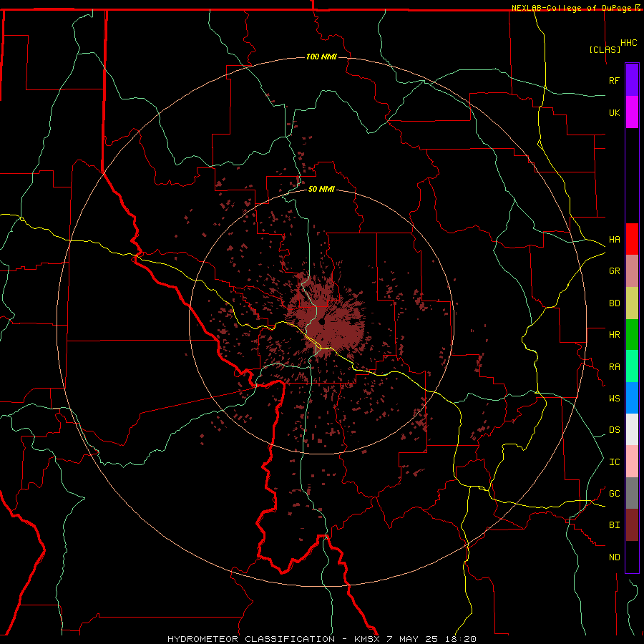Click the 'IC' legend label
644x644 pixels.
(614, 462)
